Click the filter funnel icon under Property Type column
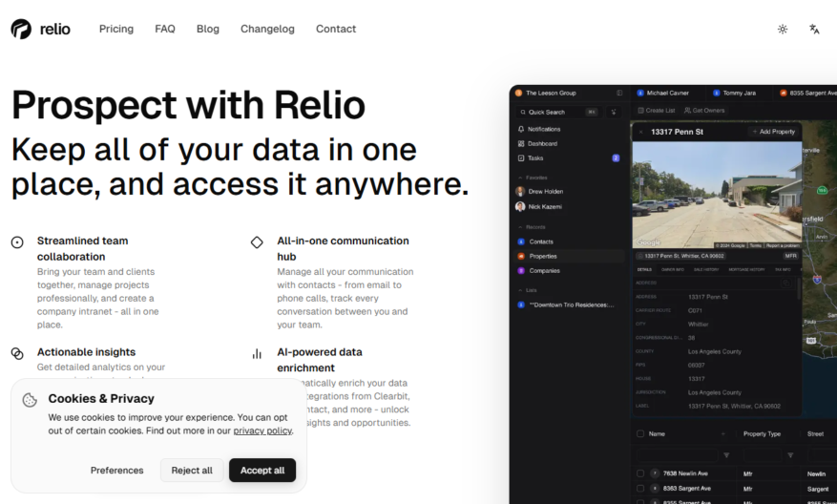This screenshot has height=504, width=837. pos(790,455)
